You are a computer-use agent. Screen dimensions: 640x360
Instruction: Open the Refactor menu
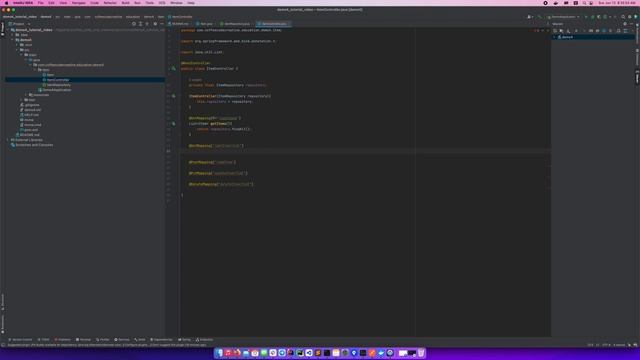click(110, 3)
